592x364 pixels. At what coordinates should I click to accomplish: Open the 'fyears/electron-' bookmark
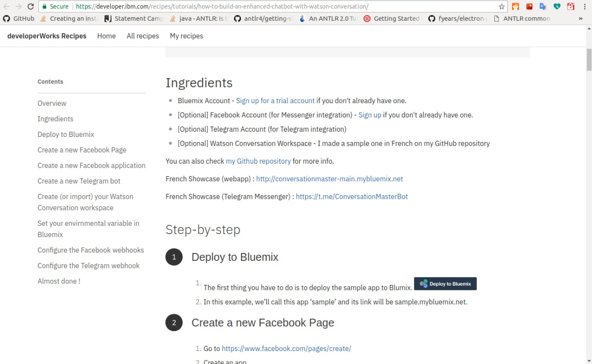click(457, 19)
